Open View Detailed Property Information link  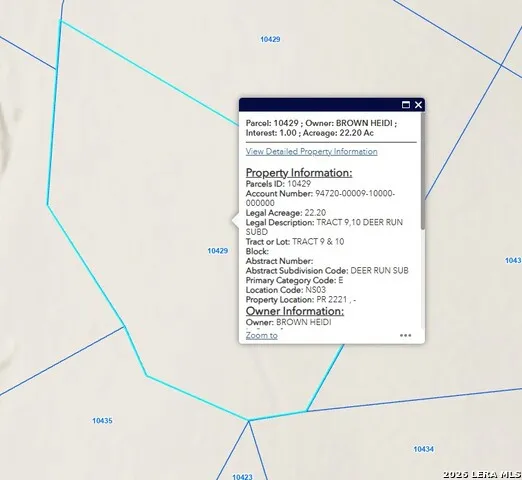click(311, 152)
